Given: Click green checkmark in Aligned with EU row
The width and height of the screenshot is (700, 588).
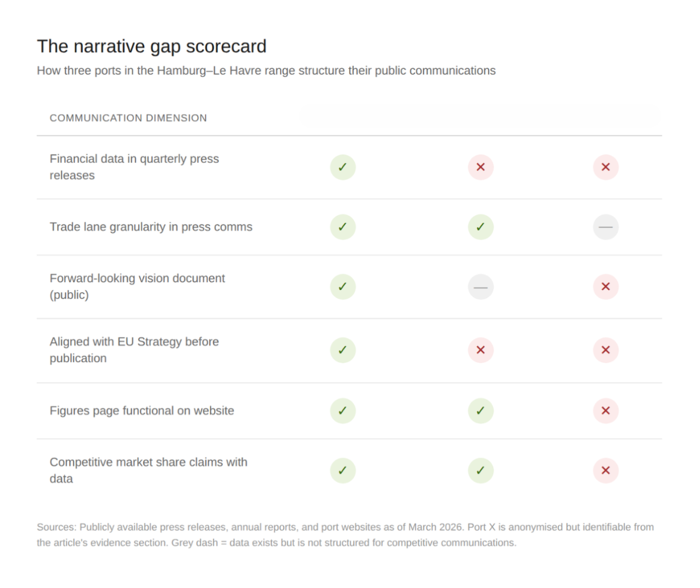Looking at the screenshot, I should click(x=343, y=350).
